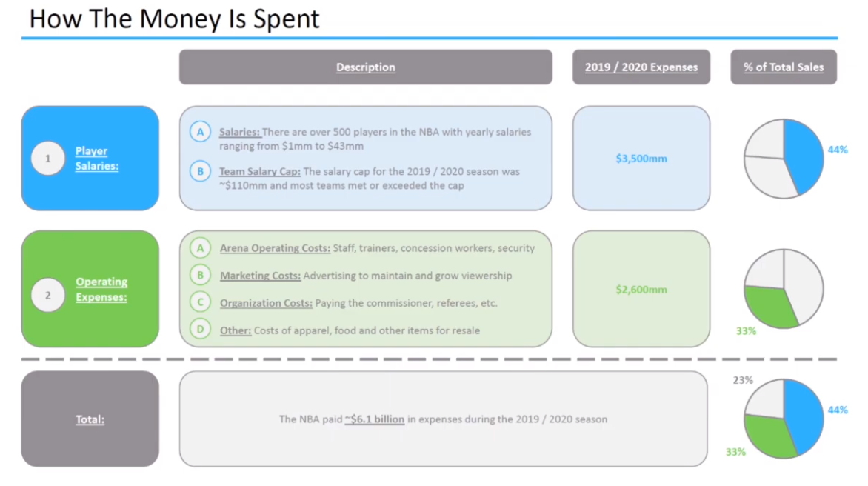Open the Operating Expenses link

point(101,289)
